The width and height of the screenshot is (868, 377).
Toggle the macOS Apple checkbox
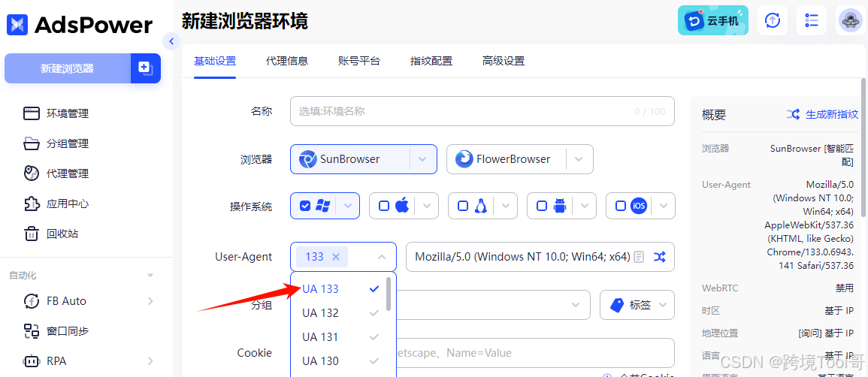(x=383, y=206)
